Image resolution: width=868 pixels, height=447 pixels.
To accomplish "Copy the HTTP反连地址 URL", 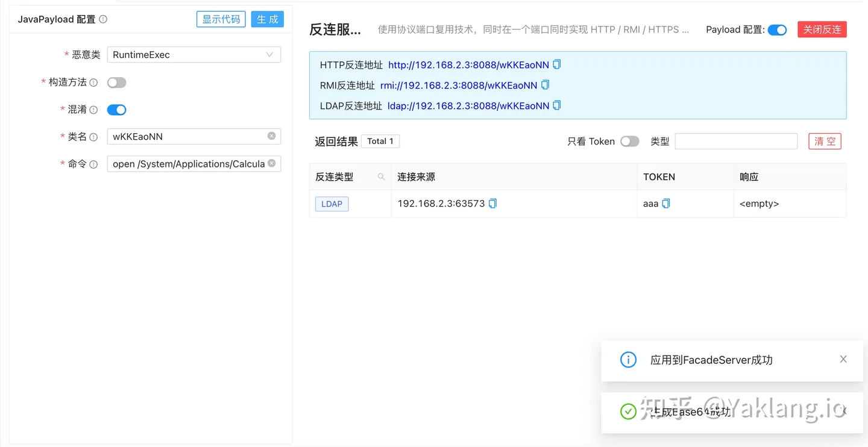I will click(x=557, y=64).
